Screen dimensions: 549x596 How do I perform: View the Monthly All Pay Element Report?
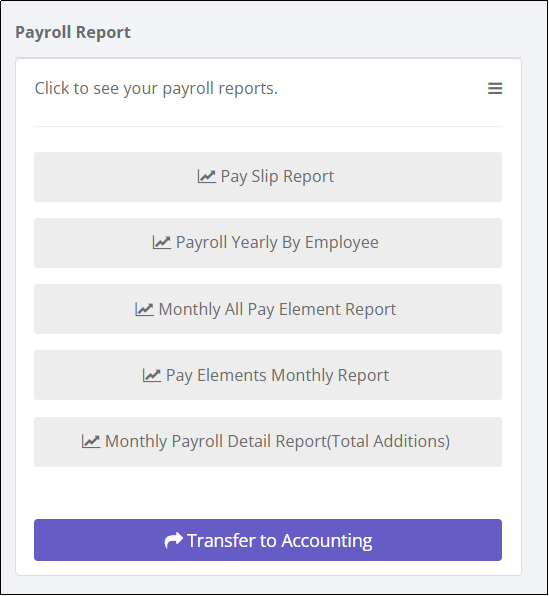pos(268,309)
